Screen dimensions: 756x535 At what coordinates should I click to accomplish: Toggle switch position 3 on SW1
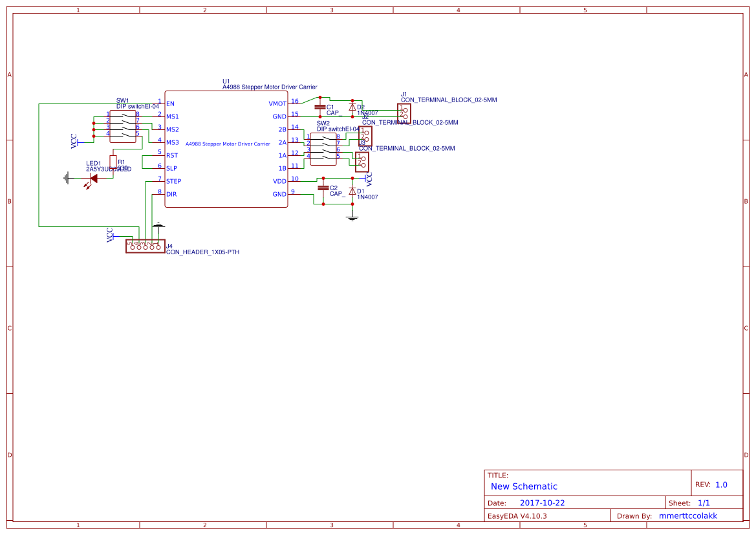coord(127,129)
